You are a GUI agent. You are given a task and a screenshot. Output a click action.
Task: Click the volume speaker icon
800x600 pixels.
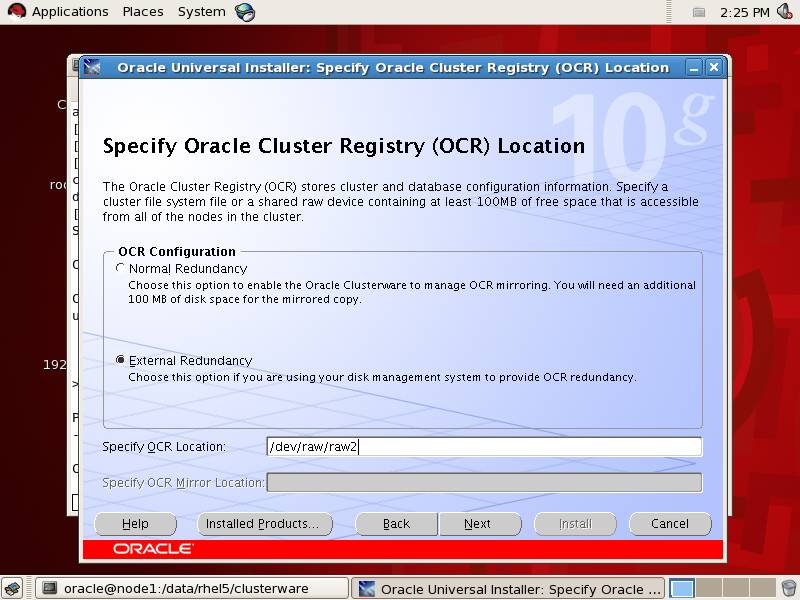[786, 11]
